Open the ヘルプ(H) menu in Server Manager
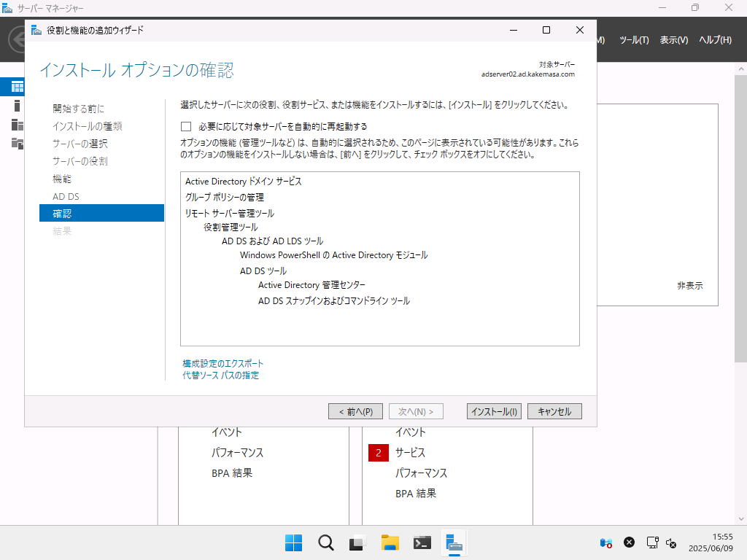 tap(715, 40)
